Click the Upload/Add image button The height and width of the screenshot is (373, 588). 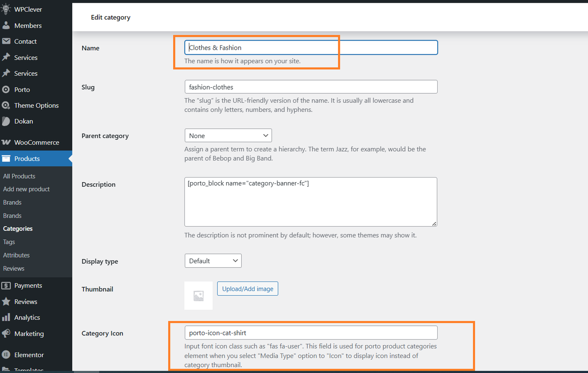pyautogui.click(x=248, y=289)
